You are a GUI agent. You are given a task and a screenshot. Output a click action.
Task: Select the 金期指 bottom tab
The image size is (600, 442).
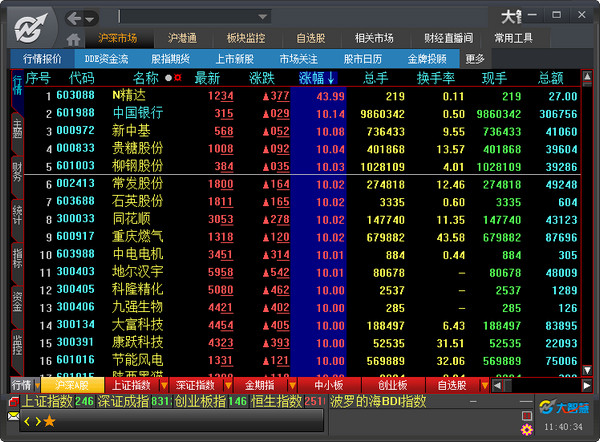pyautogui.click(x=259, y=385)
